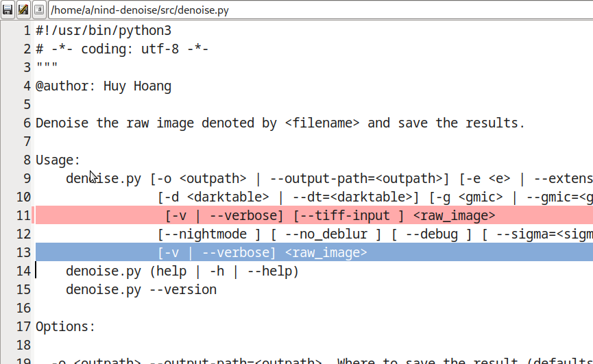593x364 pixels.
Task: Click the 'Options:' line
Action: 65,327
